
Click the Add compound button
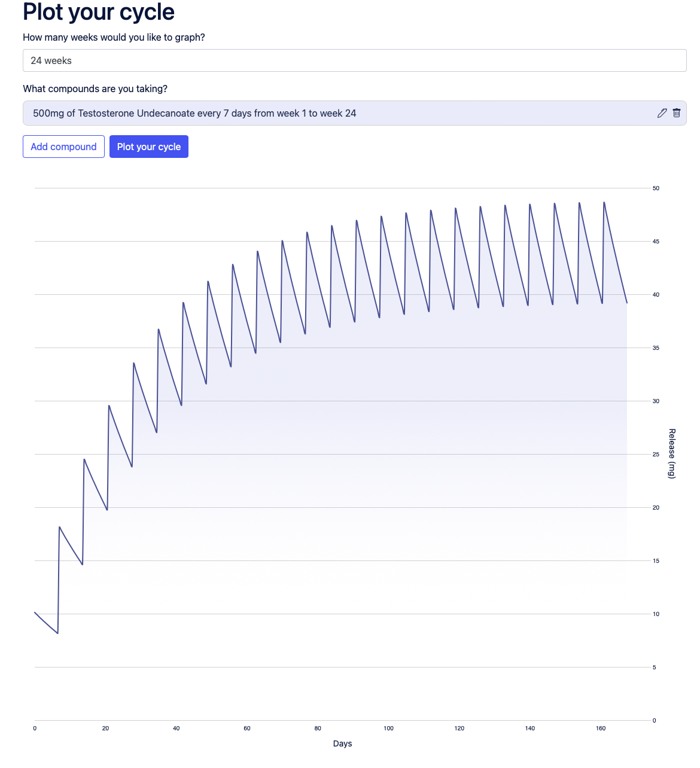coord(63,147)
